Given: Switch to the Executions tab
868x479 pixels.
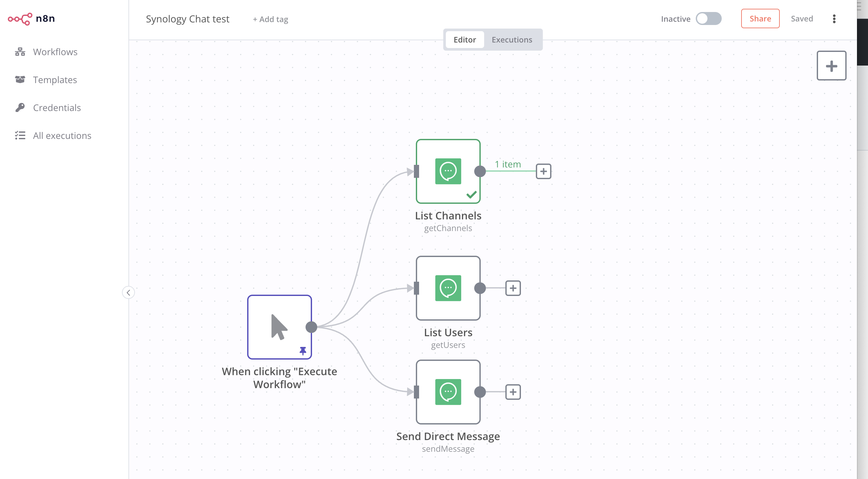Looking at the screenshot, I should point(512,40).
